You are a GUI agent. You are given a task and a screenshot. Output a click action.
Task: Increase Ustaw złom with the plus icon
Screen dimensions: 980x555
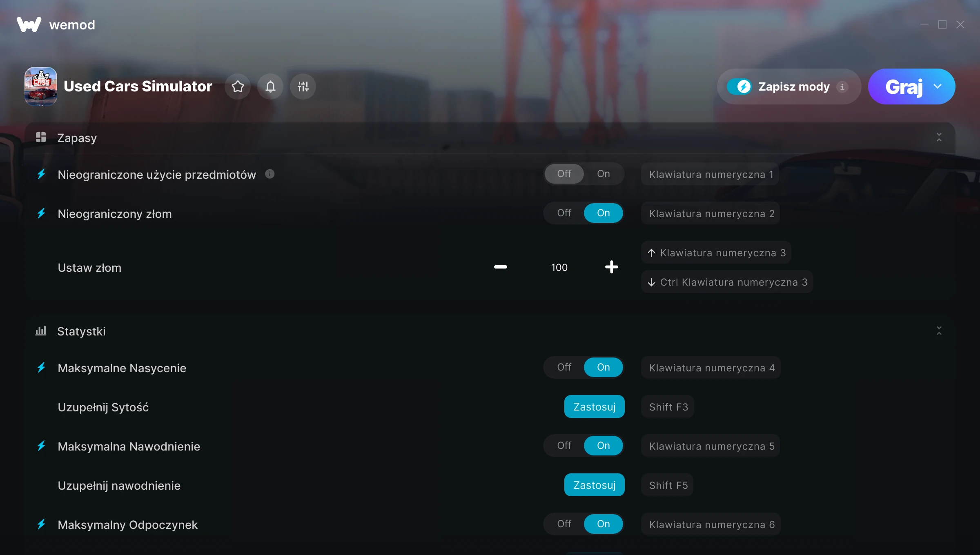tap(611, 267)
